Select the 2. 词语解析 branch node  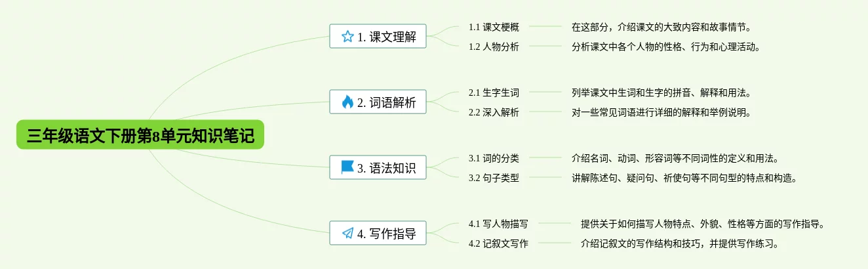pos(378,102)
